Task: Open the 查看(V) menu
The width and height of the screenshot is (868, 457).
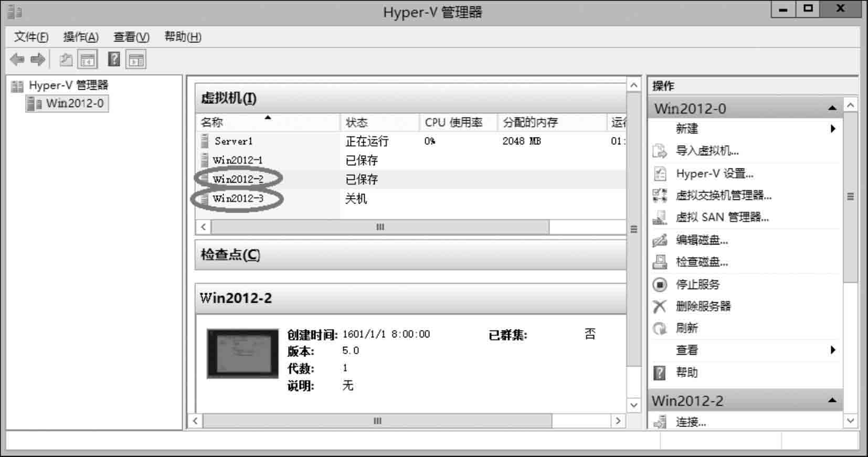Action: pos(131,37)
